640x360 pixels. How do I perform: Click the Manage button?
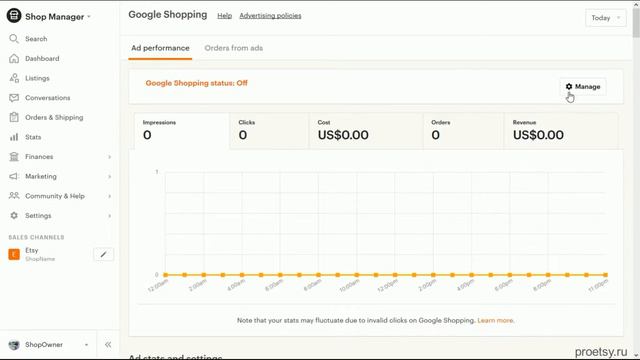(583, 87)
